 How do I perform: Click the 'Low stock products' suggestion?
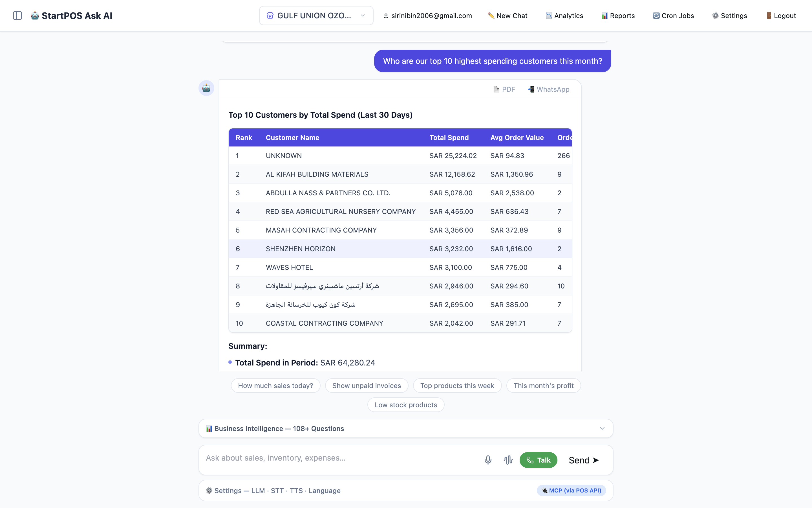point(406,405)
